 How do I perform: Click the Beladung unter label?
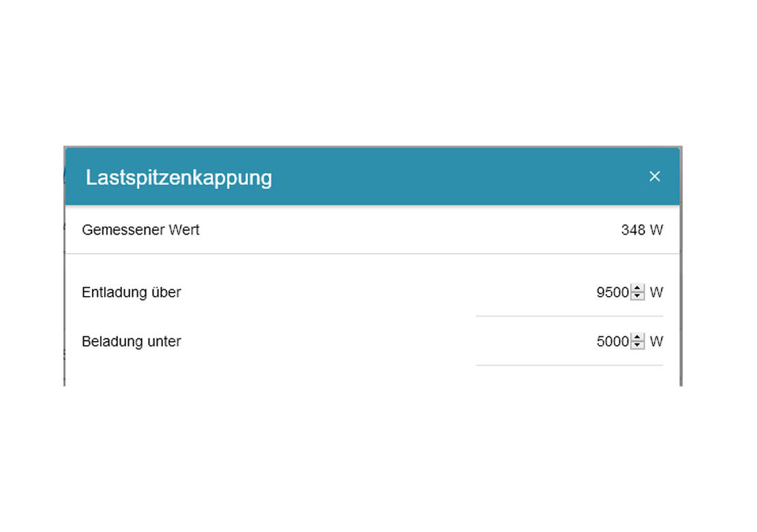[x=132, y=342]
